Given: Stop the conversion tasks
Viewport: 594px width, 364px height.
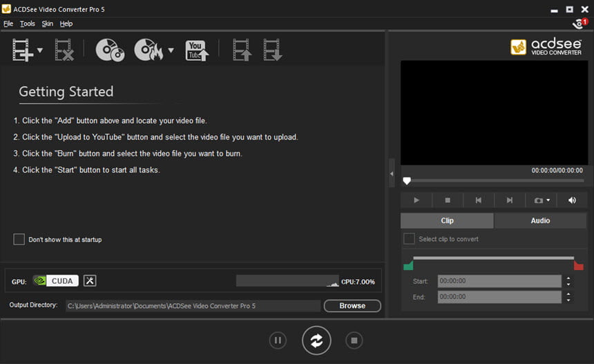Looking at the screenshot, I should click(x=354, y=340).
